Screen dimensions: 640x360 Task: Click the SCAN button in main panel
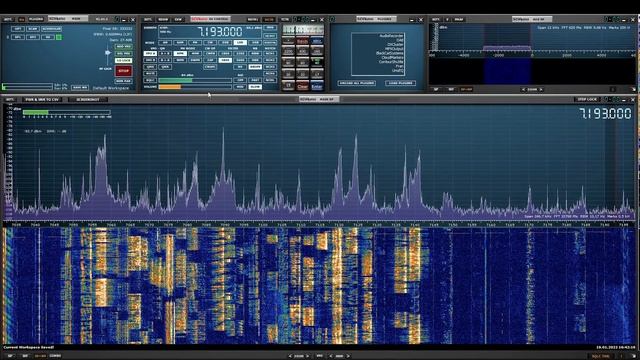(33, 29)
